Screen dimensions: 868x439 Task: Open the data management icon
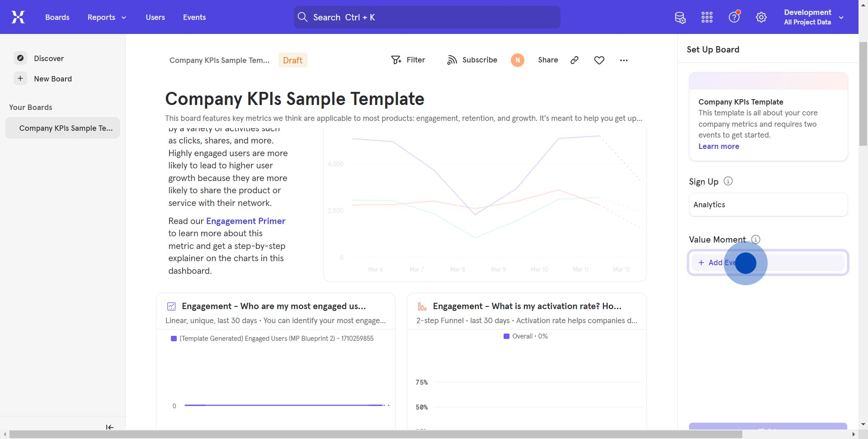680,18
